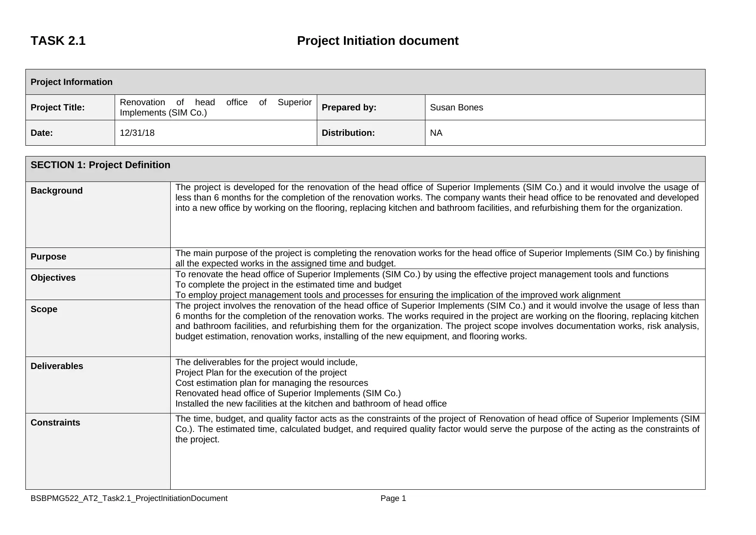Select the 'Deliverables' row label

57,366
